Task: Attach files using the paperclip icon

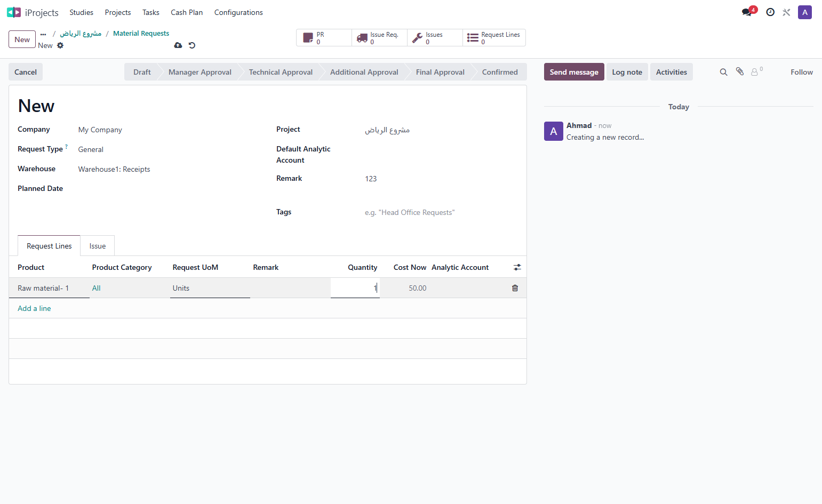Action: coord(740,71)
